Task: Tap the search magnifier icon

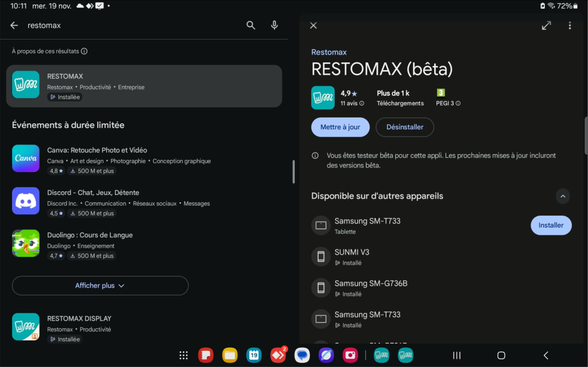Action: pos(251,25)
